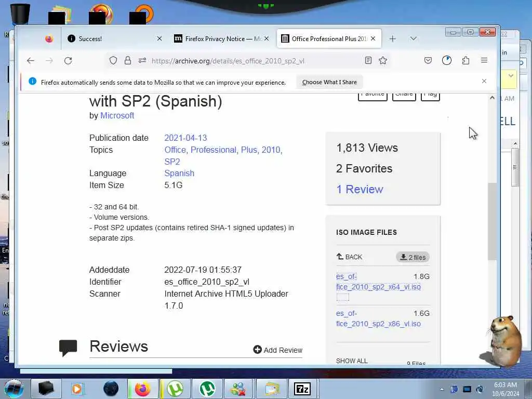Download all with the 2 files button
532x399 pixels.
(x=413, y=257)
